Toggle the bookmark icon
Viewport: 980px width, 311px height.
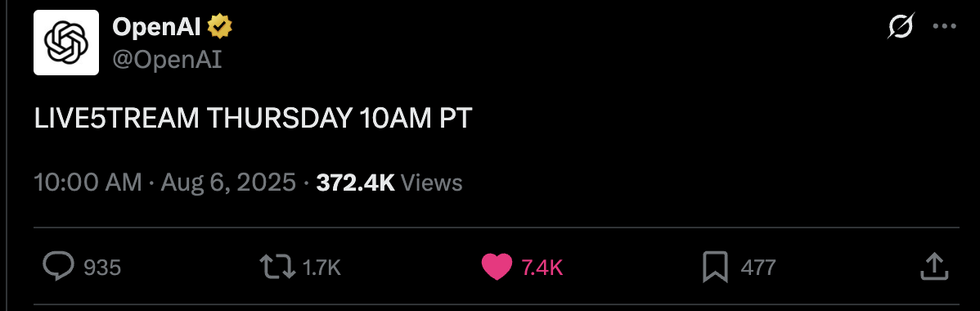715,267
